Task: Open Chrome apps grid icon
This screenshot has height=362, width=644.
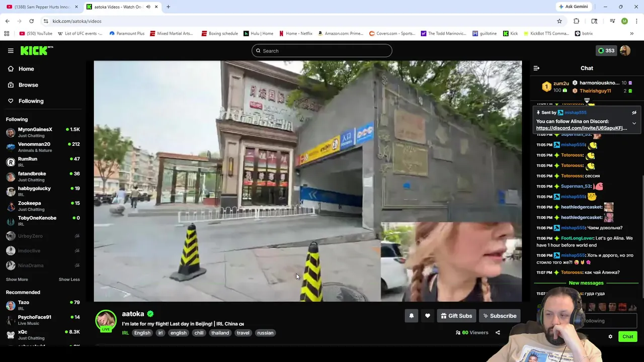Action: point(7,34)
